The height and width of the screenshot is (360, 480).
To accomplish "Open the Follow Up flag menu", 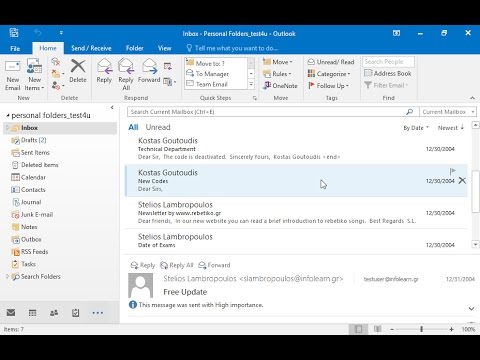I will (328, 86).
